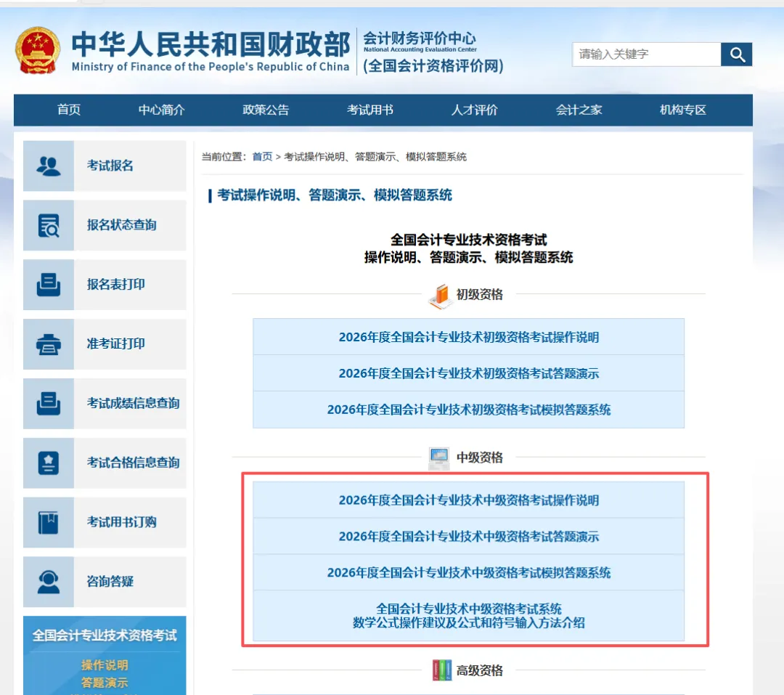784x695 pixels.
Task: Click the 考试报名 people icon
Action: [49, 166]
